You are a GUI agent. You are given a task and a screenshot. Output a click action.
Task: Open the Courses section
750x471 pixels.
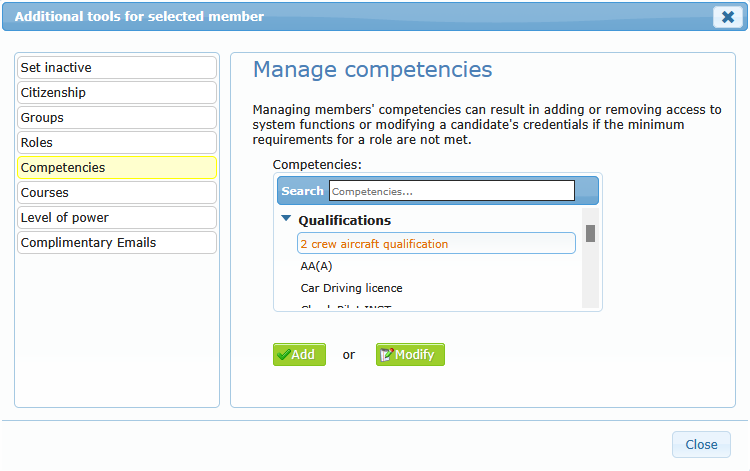coord(117,193)
